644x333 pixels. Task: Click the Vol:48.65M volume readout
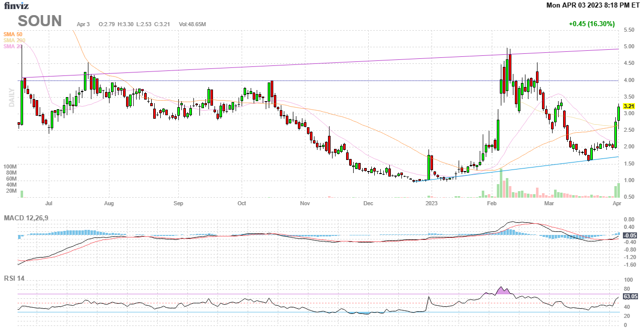192,24
